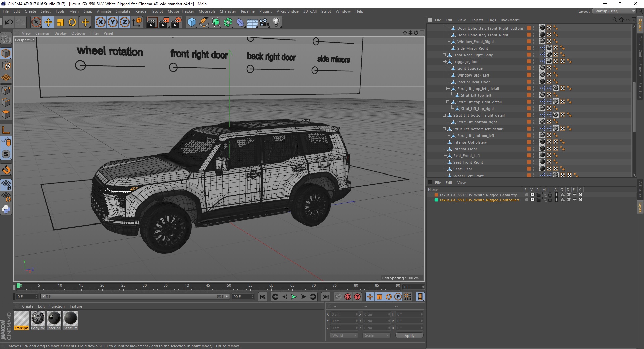The height and width of the screenshot is (349, 644).
Task: Switch to Points mode icon
Action: click(x=6, y=90)
